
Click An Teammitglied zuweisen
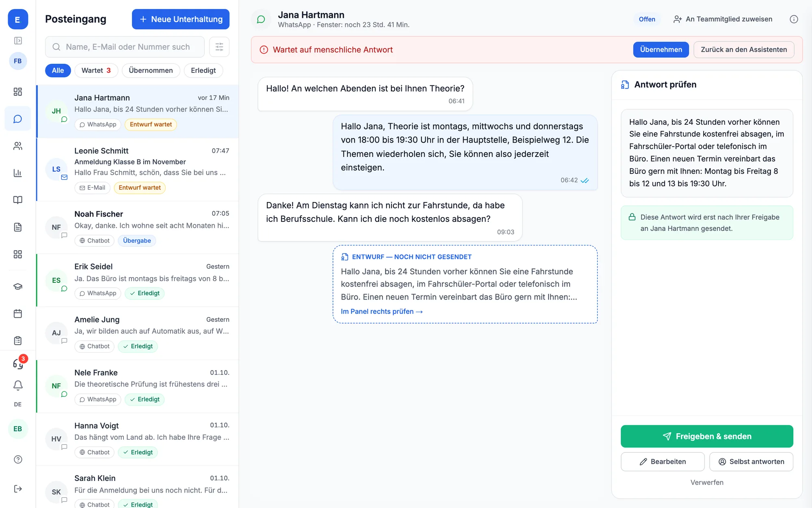[723, 19]
